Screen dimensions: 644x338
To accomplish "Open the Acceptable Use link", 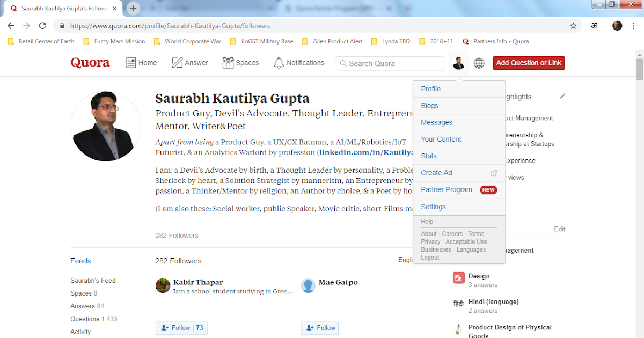I will point(466,242).
